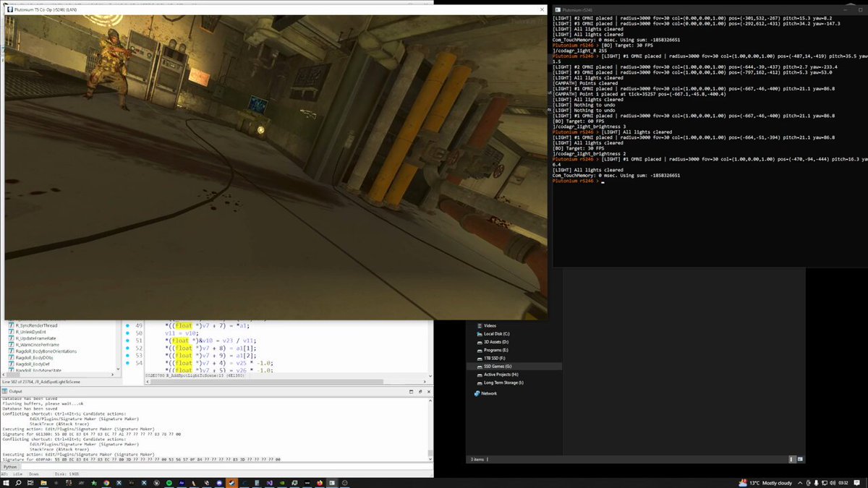Click the functions list horizontal scrollbar
The height and width of the screenshot is (488, 868).
58,372
